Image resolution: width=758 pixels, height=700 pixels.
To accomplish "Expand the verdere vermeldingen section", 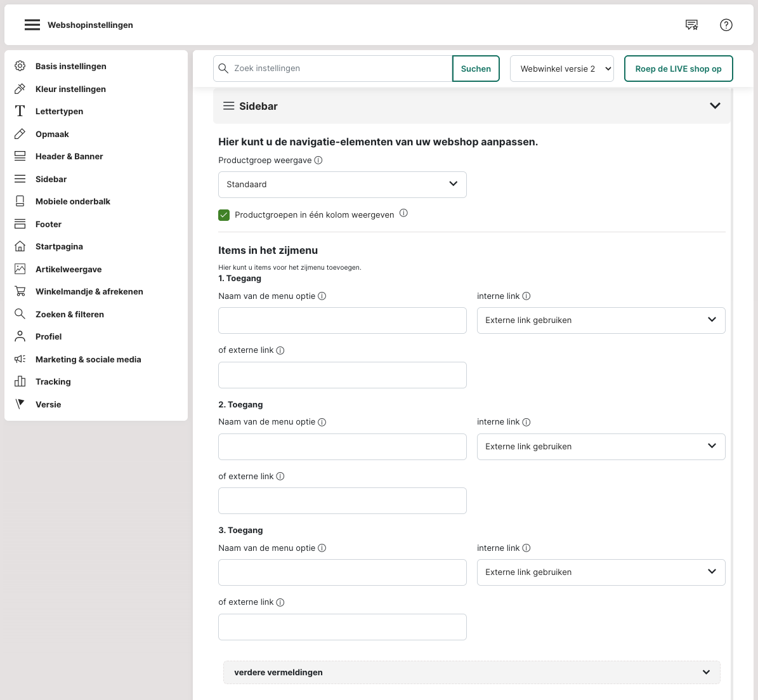I will coord(471,672).
